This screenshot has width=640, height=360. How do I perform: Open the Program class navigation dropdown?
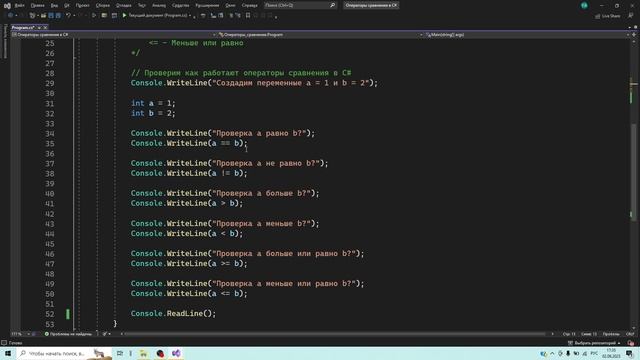[321, 35]
